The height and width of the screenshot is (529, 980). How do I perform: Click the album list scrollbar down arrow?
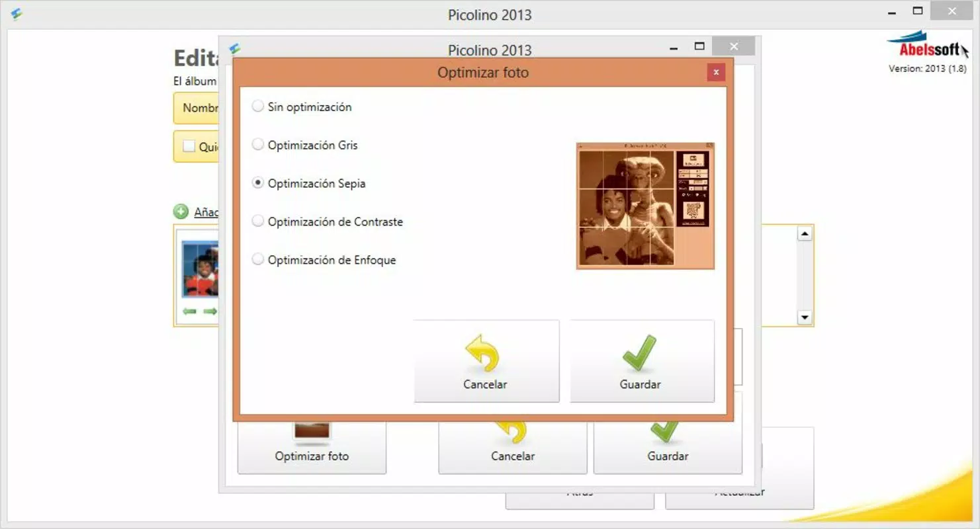tap(805, 317)
